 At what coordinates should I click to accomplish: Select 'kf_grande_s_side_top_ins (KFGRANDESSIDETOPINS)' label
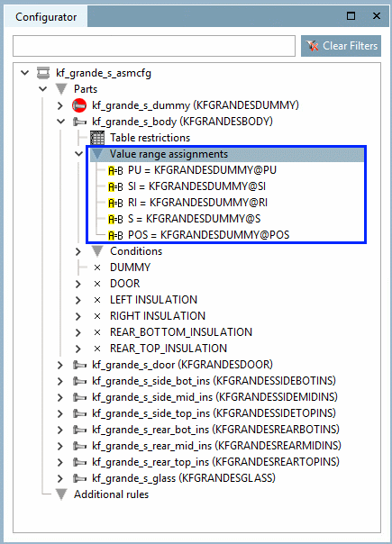[214, 413]
